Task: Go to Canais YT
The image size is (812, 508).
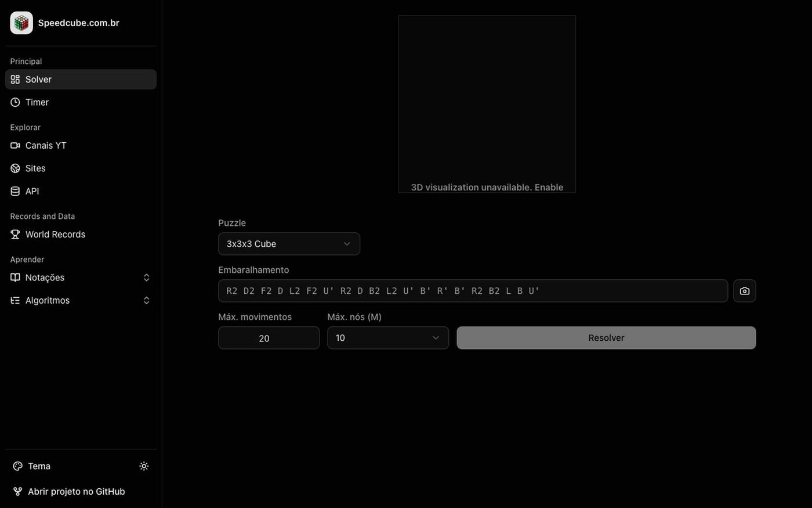Action: (81, 146)
